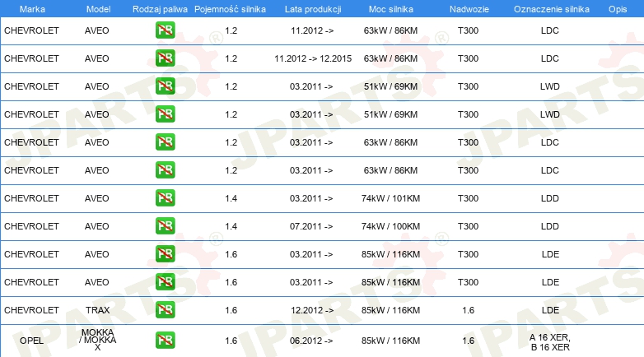Image resolution: width=644 pixels, height=357 pixels.
Task: Click 85kW / 116KM in the TRAX row
Action: click(390, 310)
